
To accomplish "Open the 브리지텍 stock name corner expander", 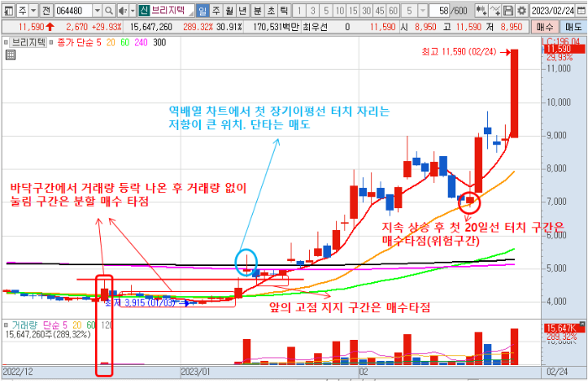I will (x=192, y=13).
